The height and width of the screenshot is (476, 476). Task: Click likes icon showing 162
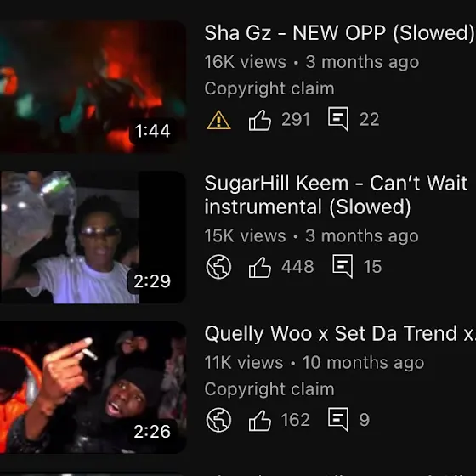(x=260, y=420)
